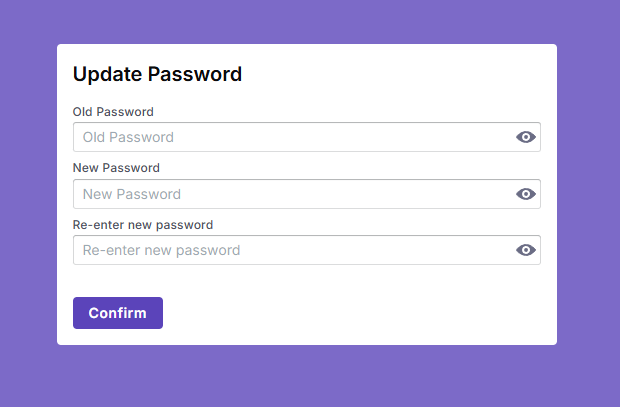Screen dimensions: 620x407
Task: Place cursor in the Old Password placeholder
Action: (128, 137)
